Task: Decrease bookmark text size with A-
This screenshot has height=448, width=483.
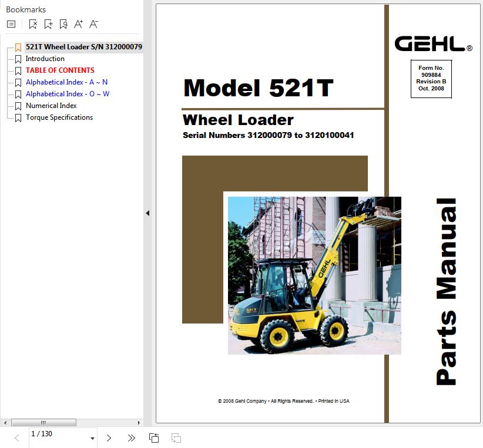Action: click(93, 24)
